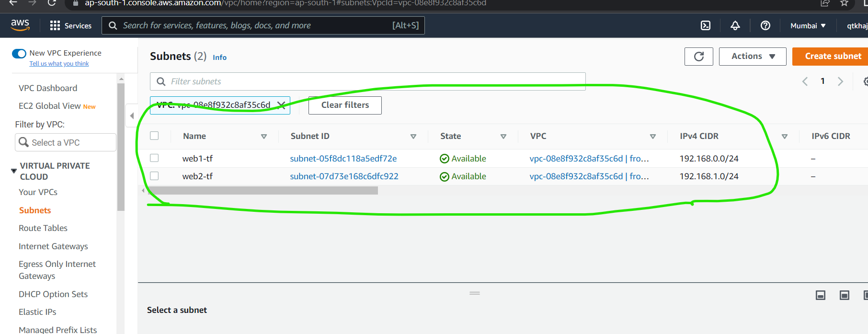Go to next page of subnets
868x334 pixels.
[x=840, y=81]
